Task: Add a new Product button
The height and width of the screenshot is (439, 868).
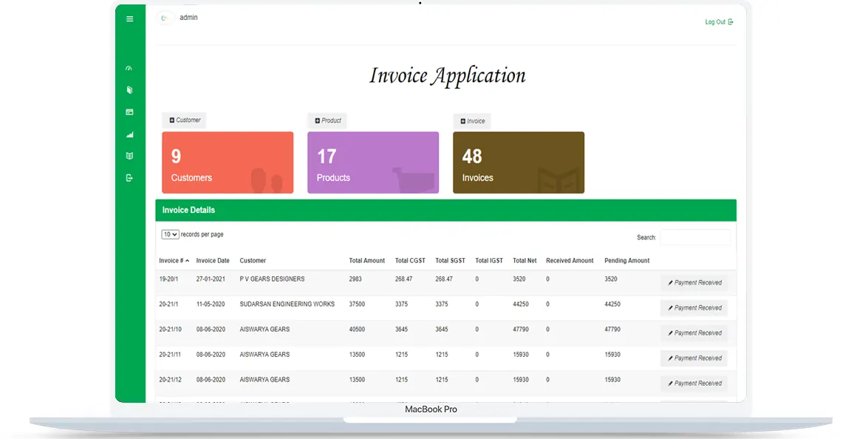Action: (x=327, y=120)
